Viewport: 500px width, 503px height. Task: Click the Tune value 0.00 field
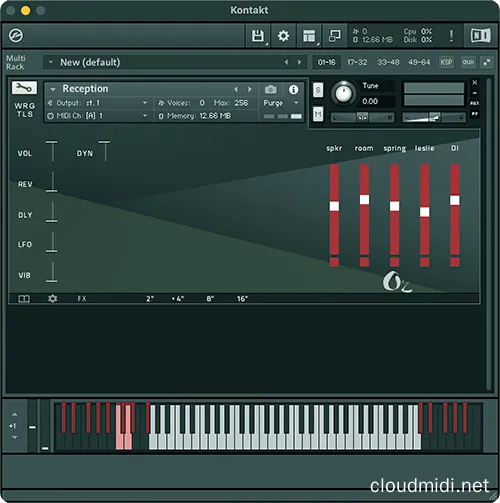pos(377,101)
